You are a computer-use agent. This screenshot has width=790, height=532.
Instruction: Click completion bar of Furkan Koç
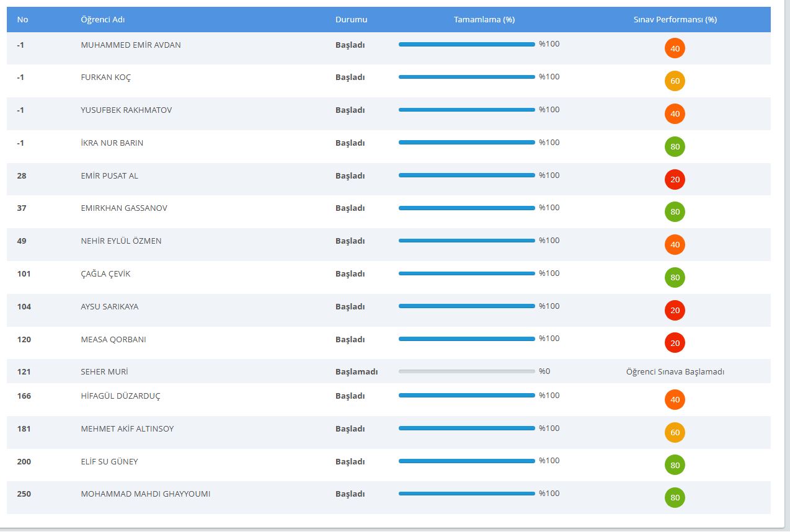click(467, 77)
